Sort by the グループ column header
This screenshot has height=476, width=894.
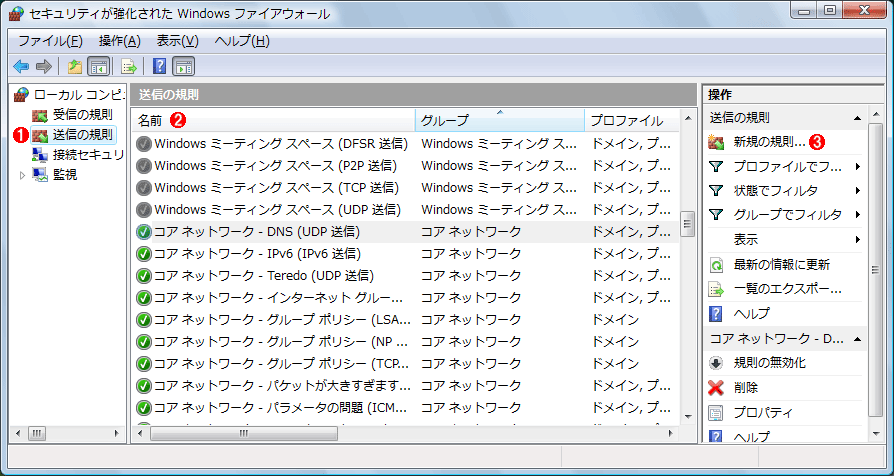pyautogui.click(x=500, y=120)
